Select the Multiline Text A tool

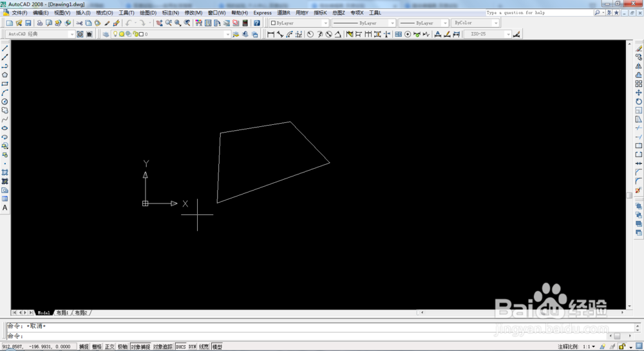click(5, 208)
